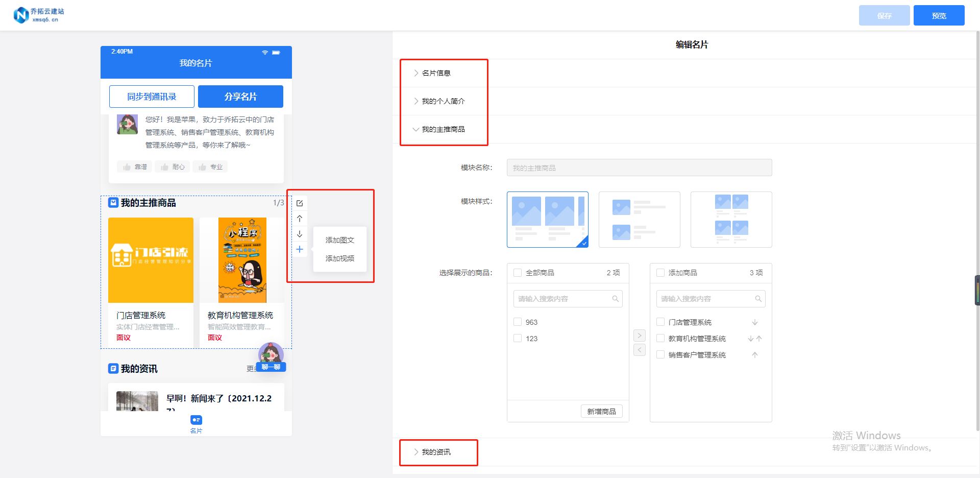Check the 门店管理系统 checkbox

click(x=660, y=322)
